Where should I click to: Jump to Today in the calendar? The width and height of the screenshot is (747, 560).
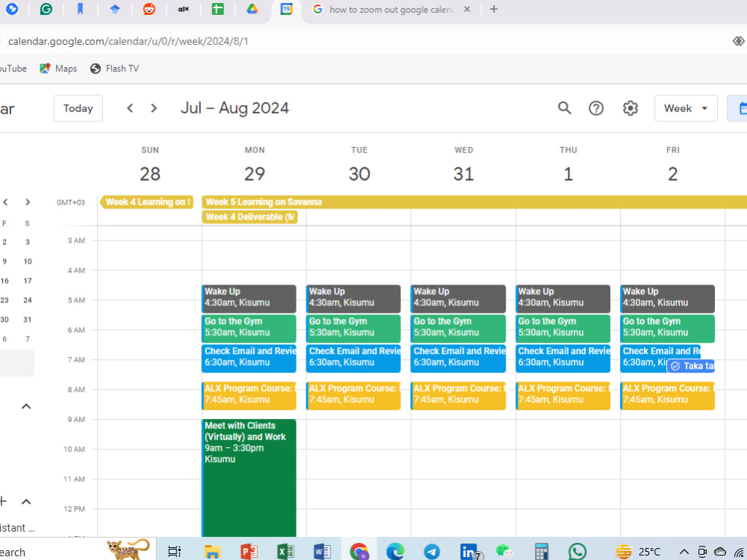pyautogui.click(x=78, y=108)
